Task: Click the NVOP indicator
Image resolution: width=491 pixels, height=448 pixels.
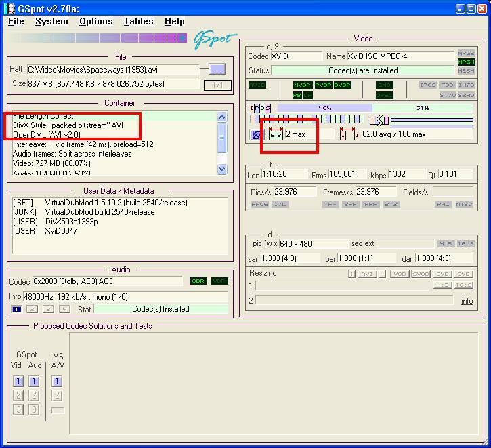Action: pyautogui.click(x=302, y=85)
